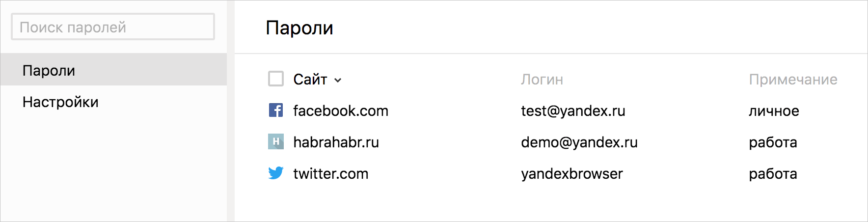Open the habrahabr.ru password entry
Screen dimensions: 868x222
coord(336,142)
